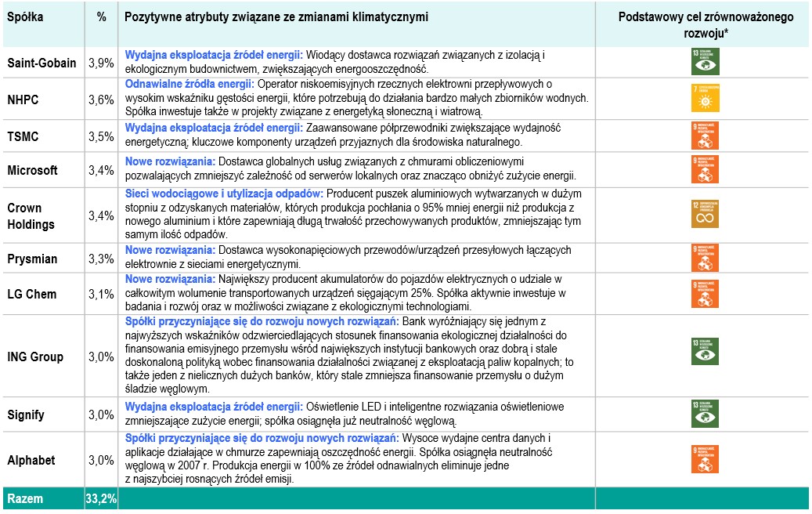Click the SDG 9 icon in LG Chem row
This screenshot has height=514, width=812.
pyautogui.click(x=705, y=294)
